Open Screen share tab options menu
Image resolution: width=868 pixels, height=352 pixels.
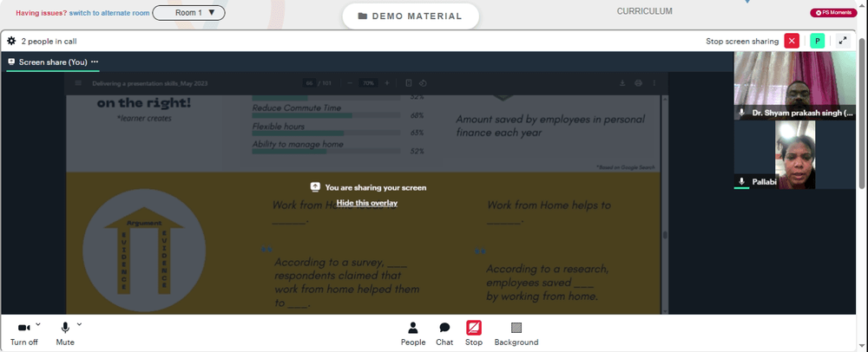[95, 62]
